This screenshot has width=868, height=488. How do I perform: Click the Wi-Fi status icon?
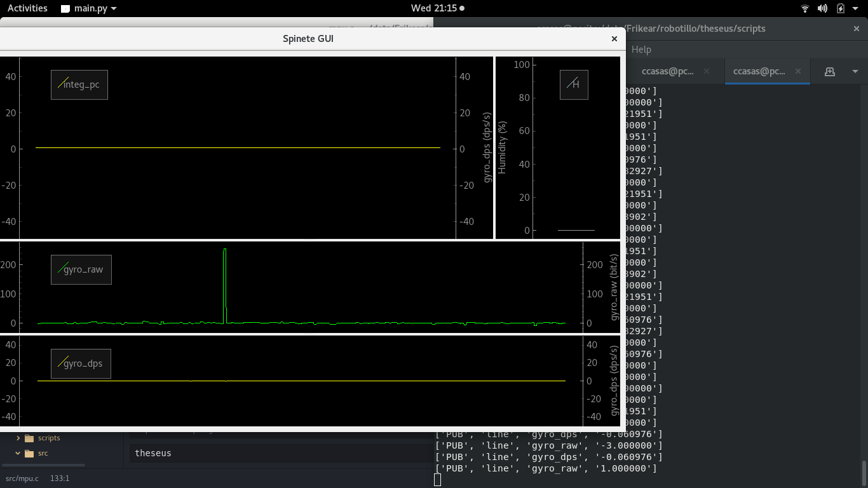(805, 8)
